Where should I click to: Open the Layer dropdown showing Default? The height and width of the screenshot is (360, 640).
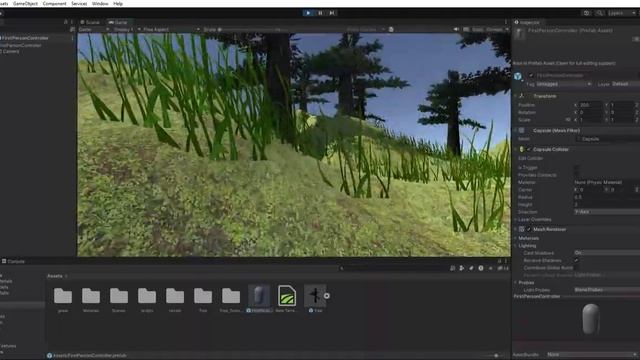[x=625, y=84]
